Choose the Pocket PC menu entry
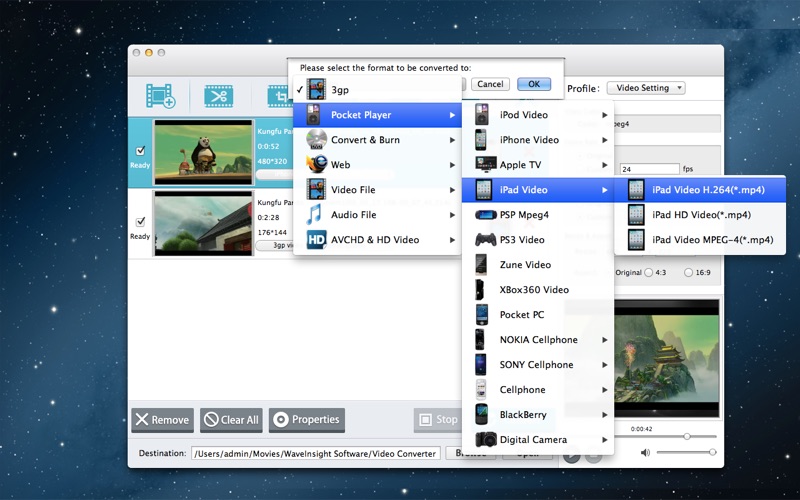This screenshot has height=500, width=800. click(x=538, y=314)
